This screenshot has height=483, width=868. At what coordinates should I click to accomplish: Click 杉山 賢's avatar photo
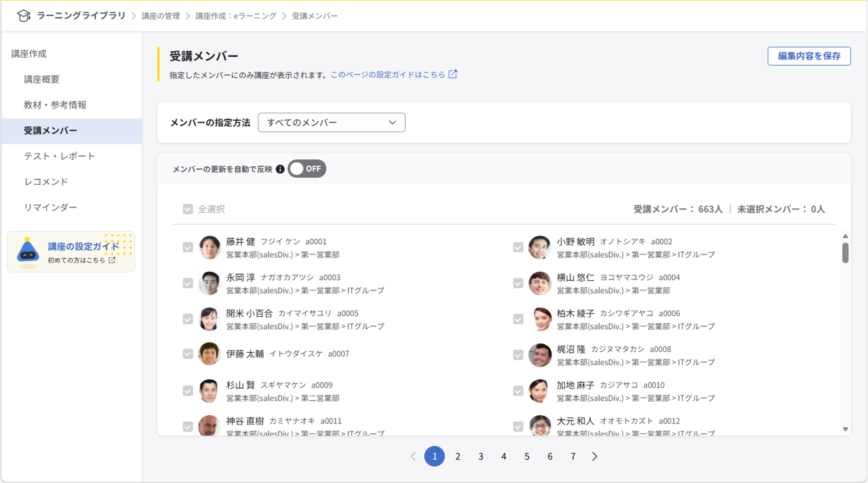click(210, 391)
